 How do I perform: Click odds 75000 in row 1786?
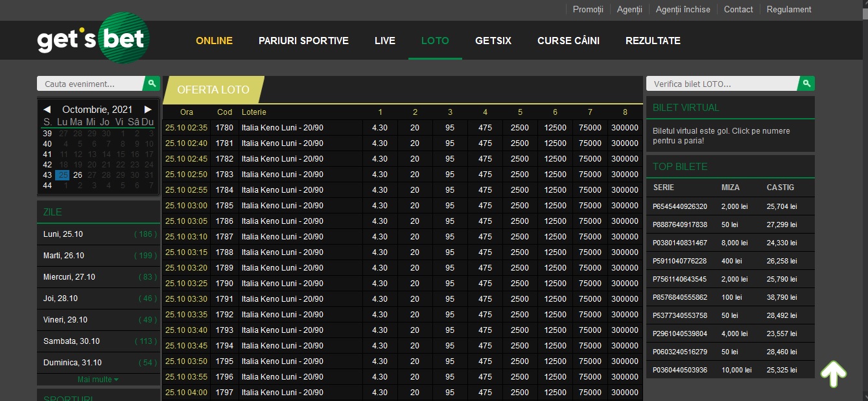click(590, 221)
